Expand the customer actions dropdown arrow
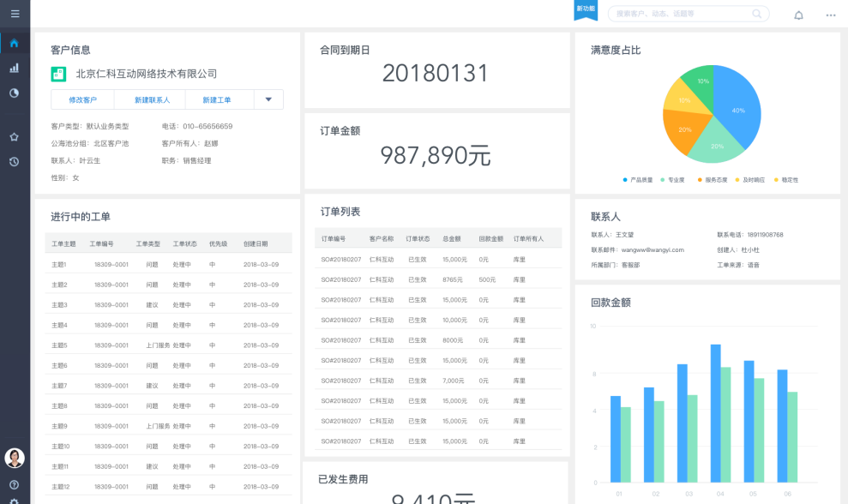This screenshot has height=504, width=848. point(268,99)
